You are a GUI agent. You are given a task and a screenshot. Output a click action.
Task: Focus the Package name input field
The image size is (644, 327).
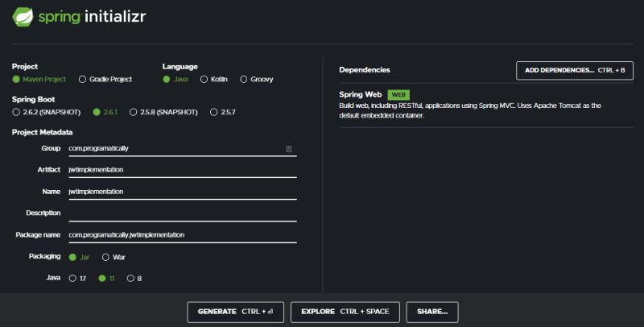(183, 235)
